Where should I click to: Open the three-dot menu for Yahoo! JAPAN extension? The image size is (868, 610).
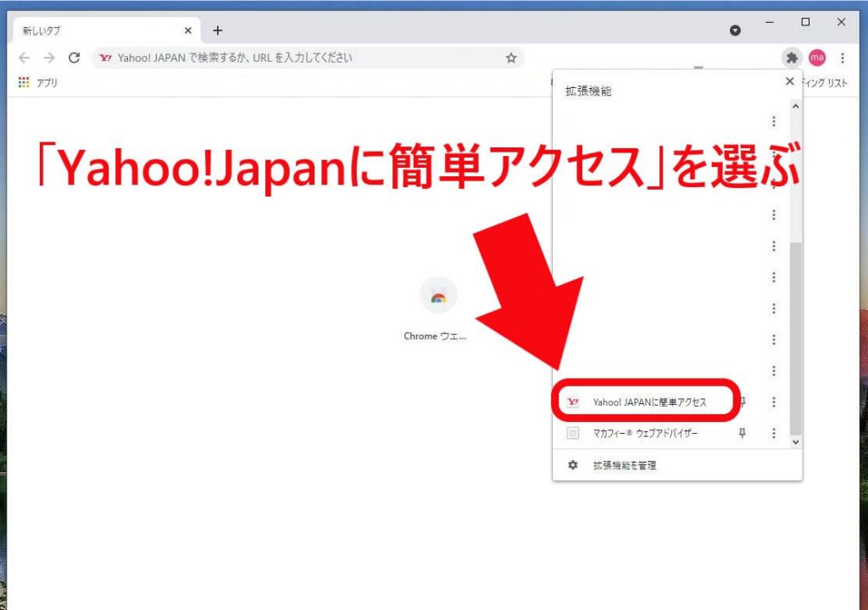[773, 401]
